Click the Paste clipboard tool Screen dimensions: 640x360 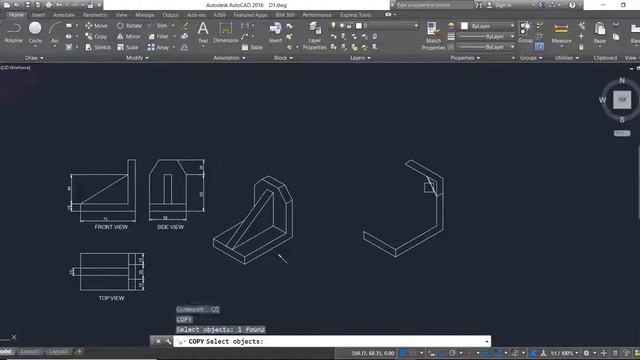click(x=600, y=33)
